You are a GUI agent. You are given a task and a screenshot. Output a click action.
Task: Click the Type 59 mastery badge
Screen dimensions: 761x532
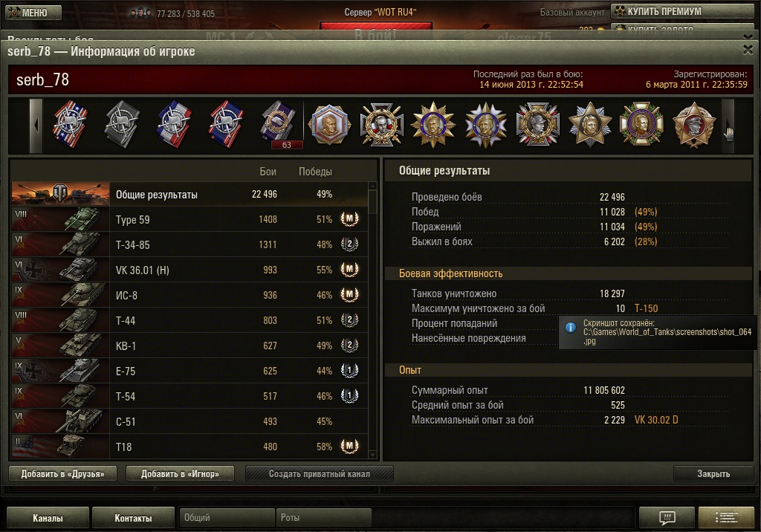point(349,219)
